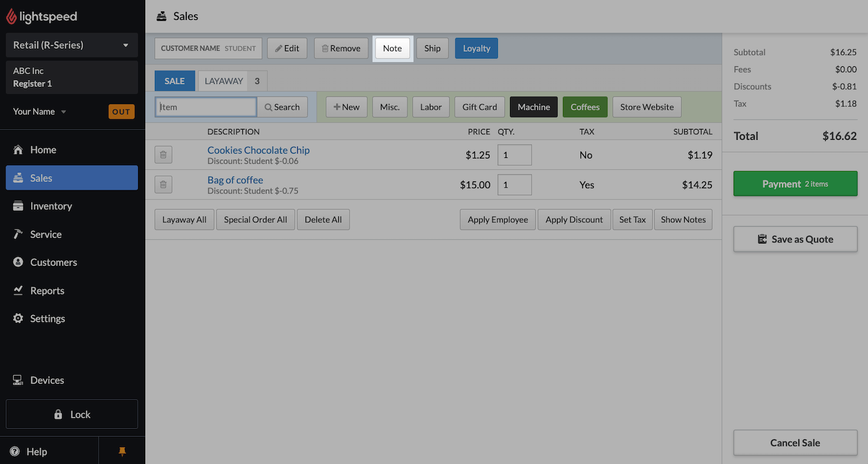
Task: Open the ABC Inc Register 1 selector
Action: pyautogui.click(x=72, y=77)
